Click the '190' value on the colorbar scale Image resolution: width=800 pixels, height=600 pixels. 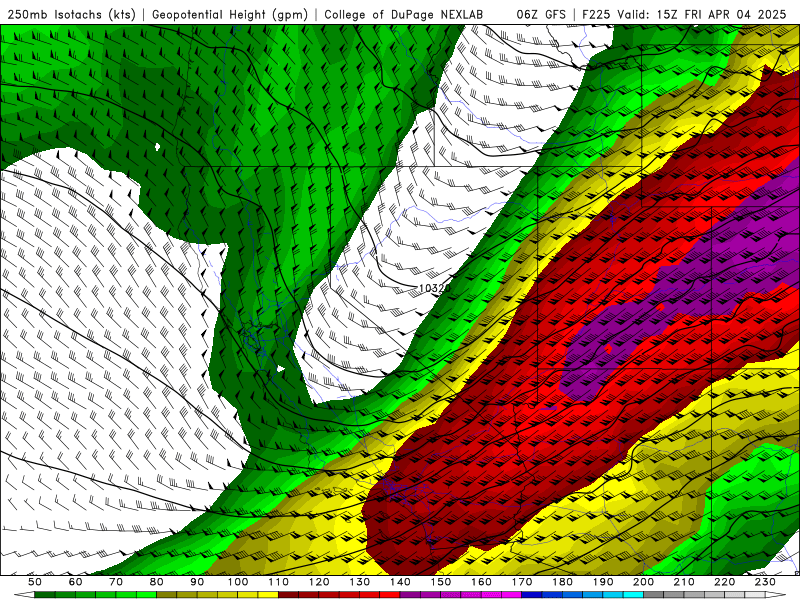603,582
